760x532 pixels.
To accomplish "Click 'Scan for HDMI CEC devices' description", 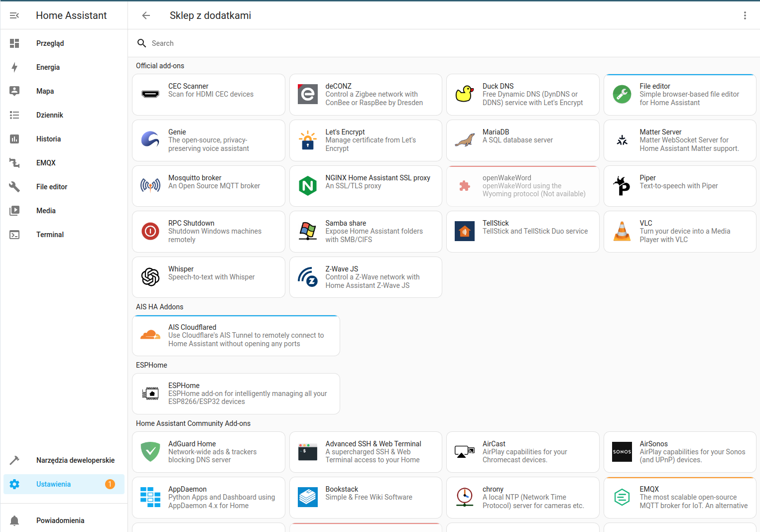I will [x=211, y=94].
